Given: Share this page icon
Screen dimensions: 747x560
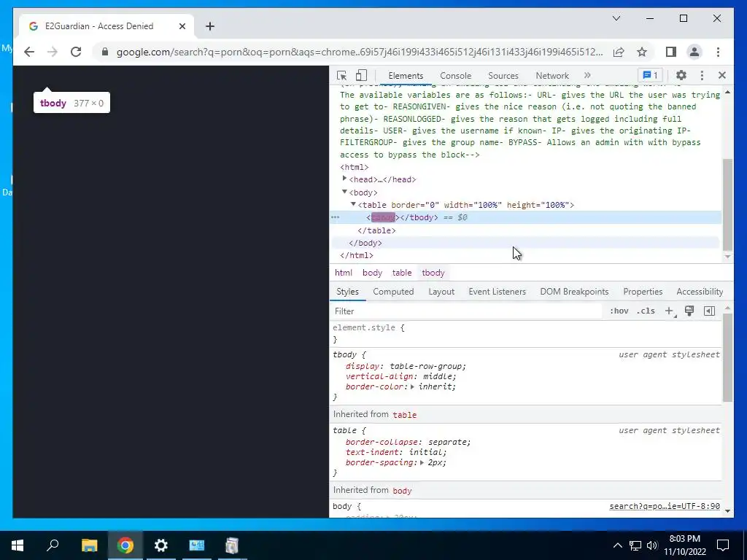Looking at the screenshot, I should point(619,52).
